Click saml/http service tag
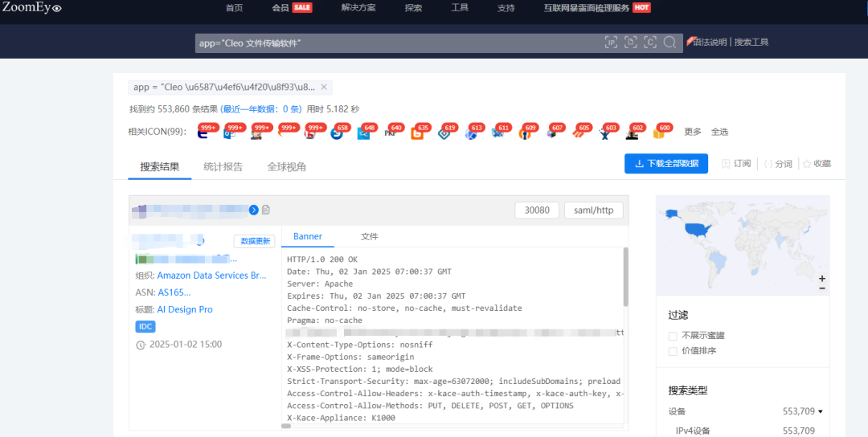This screenshot has width=868, height=437. point(593,210)
